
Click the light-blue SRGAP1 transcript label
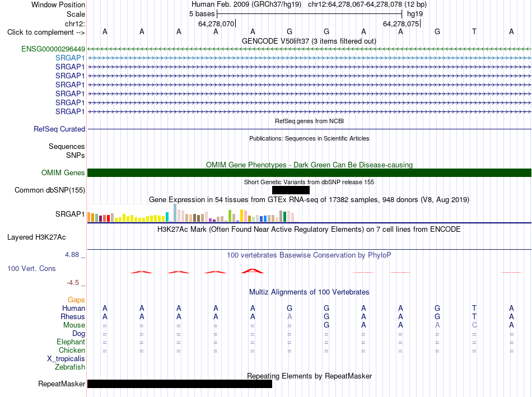[x=70, y=58]
